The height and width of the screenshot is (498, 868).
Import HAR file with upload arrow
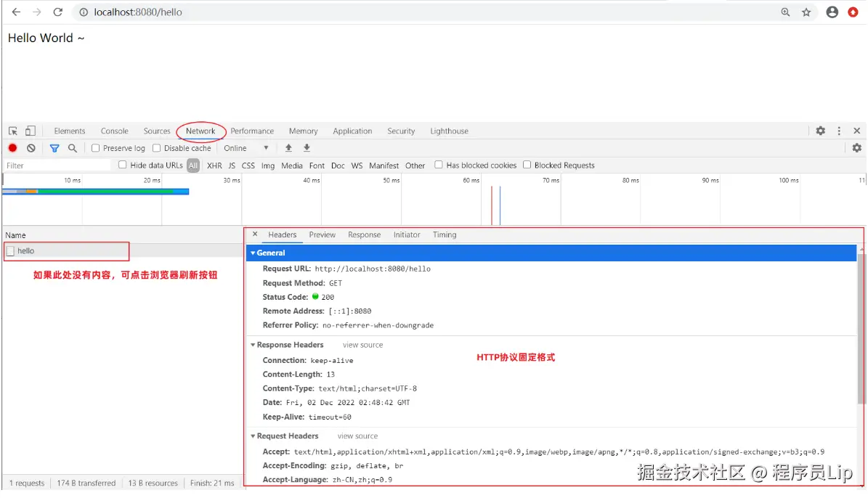point(288,148)
